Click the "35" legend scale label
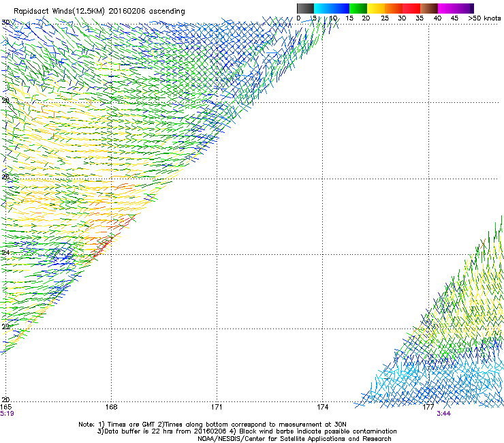Screen dimensions: 504x443 click(x=420, y=18)
